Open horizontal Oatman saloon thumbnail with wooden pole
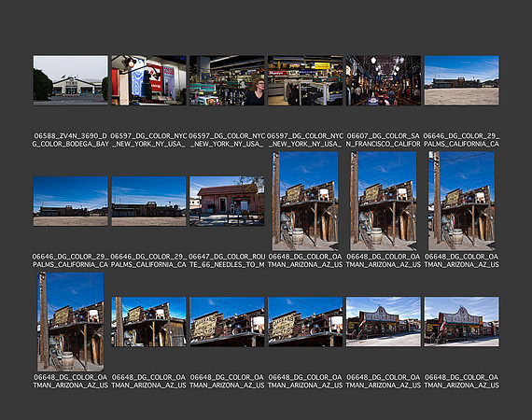This screenshot has width=532, height=420. pos(148,322)
